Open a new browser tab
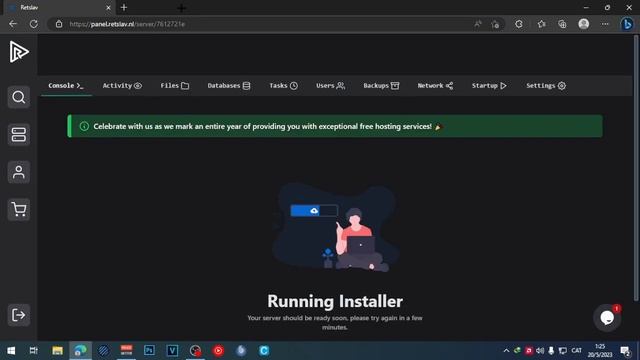 [x=124, y=7]
